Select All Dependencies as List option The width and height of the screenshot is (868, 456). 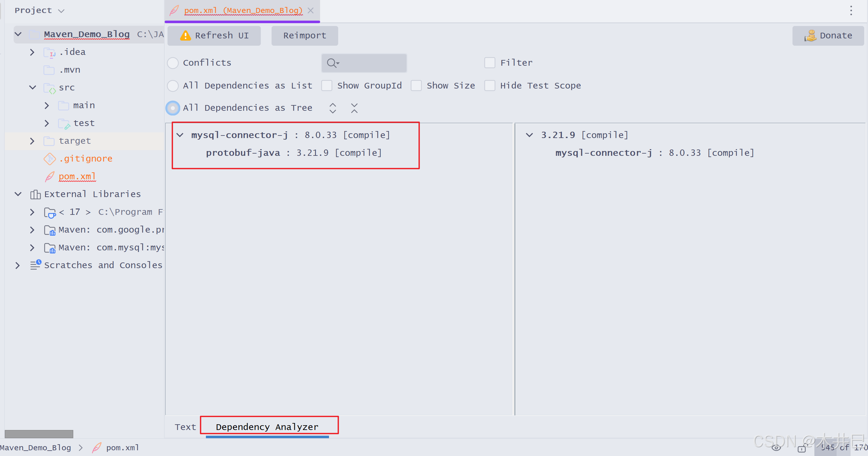[x=173, y=86]
